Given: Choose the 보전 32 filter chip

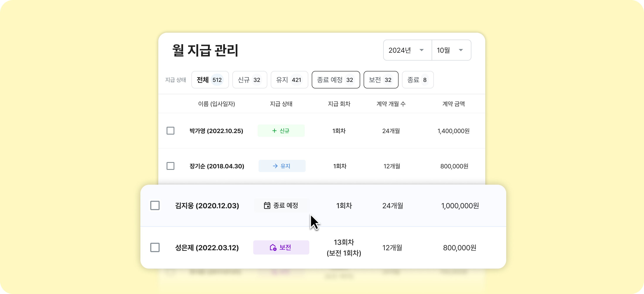Looking at the screenshot, I should coord(380,80).
